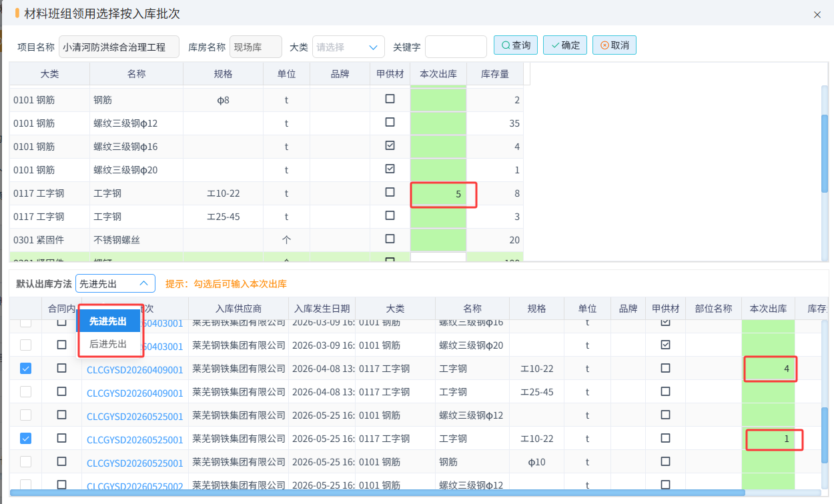Click the 入库发生日期 column header
The height and width of the screenshot is (504, 834).
coord(322,309)
